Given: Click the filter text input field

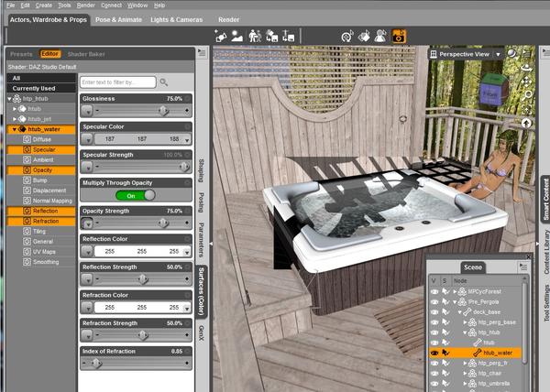Looking at the screenshot, I should click(x=118, y=82).
